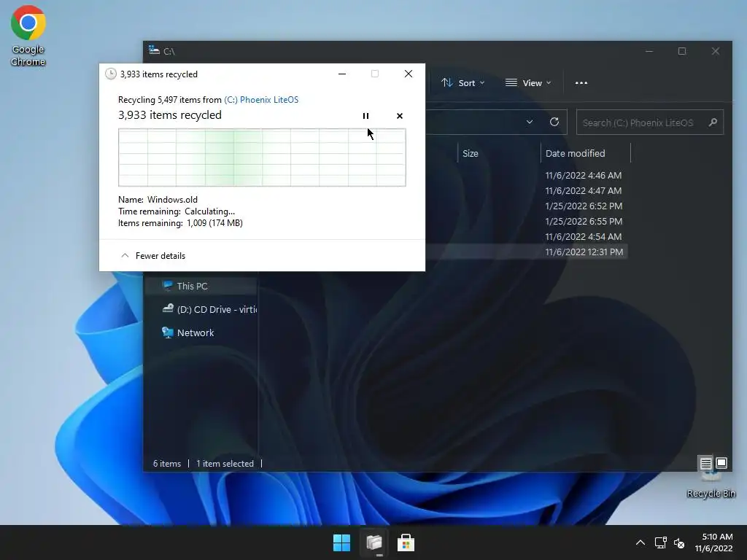Open the Recycle Bin desktop icon
747x560 pixels.
(711, 486)
